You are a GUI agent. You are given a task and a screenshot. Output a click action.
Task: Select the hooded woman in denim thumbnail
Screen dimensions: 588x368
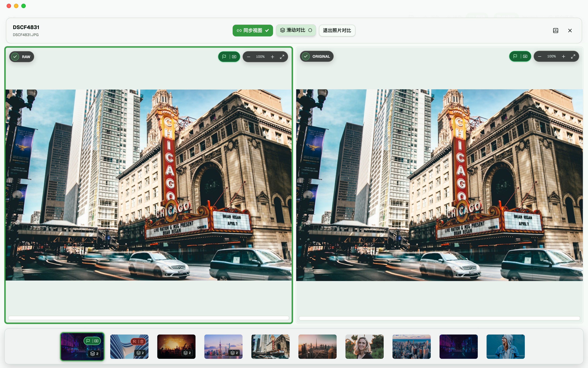(506, 346)
